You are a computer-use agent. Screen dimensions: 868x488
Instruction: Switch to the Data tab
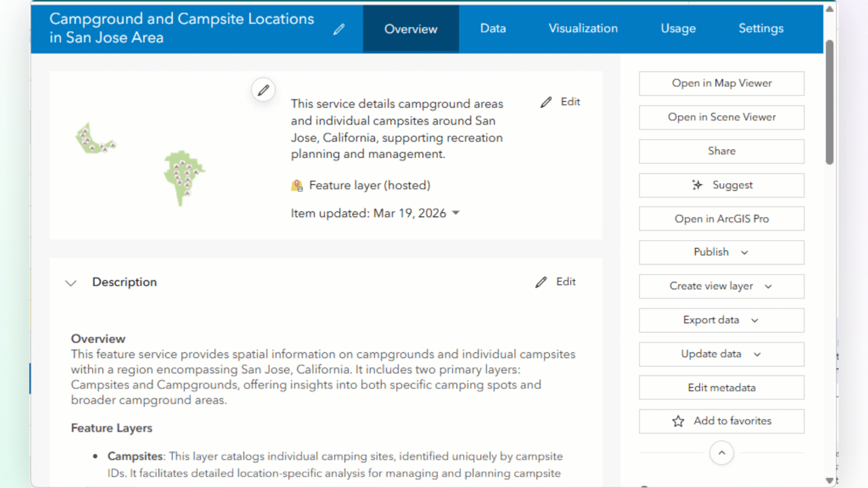click(x=493, y=28)
